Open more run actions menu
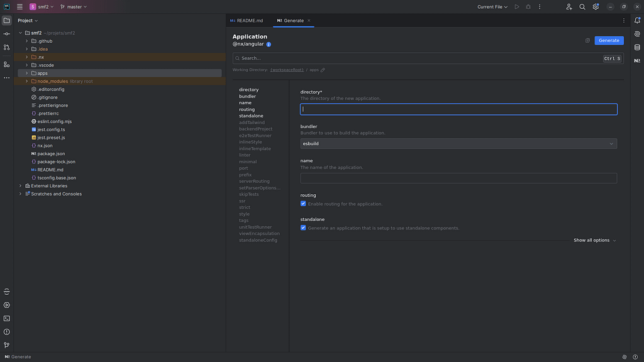 tap(540, 6)
